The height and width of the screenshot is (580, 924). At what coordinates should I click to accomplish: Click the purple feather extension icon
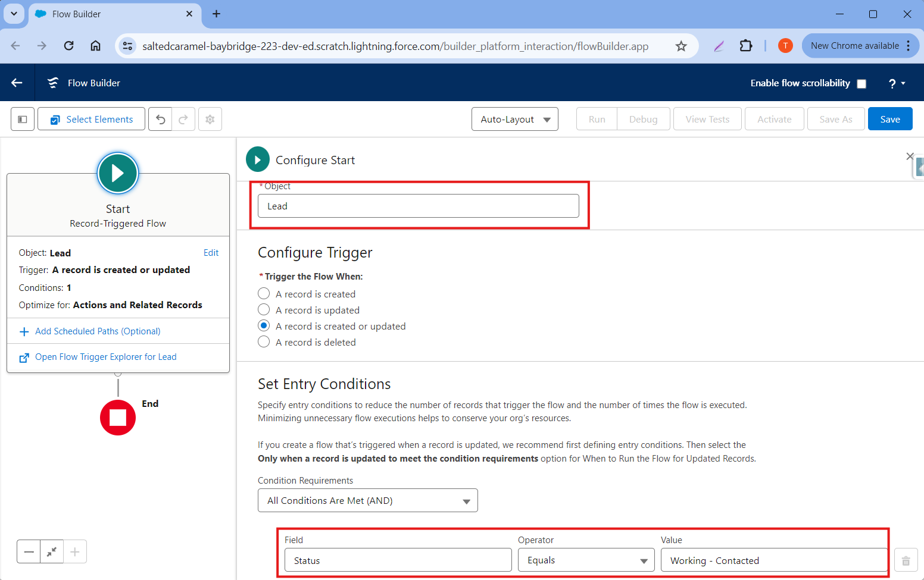pyautogui.click(x=719, y=46)
